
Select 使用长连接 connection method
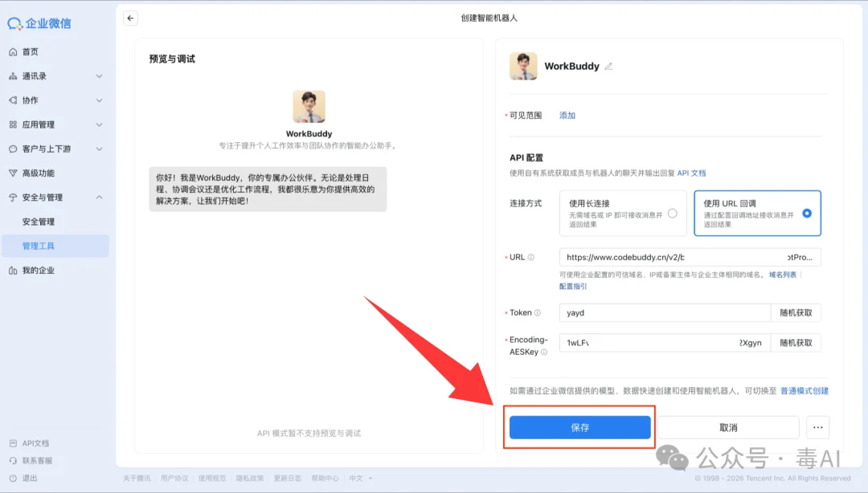[623, 213]
